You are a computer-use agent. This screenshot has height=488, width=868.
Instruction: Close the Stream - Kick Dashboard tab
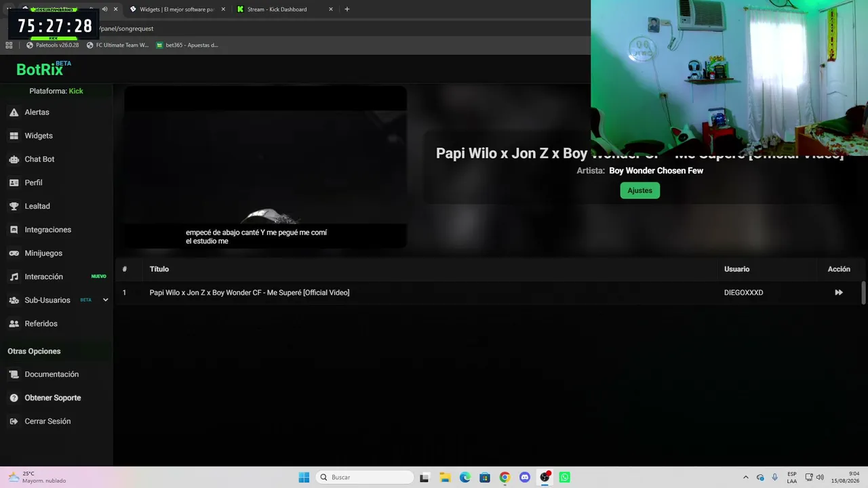[331, 9]
